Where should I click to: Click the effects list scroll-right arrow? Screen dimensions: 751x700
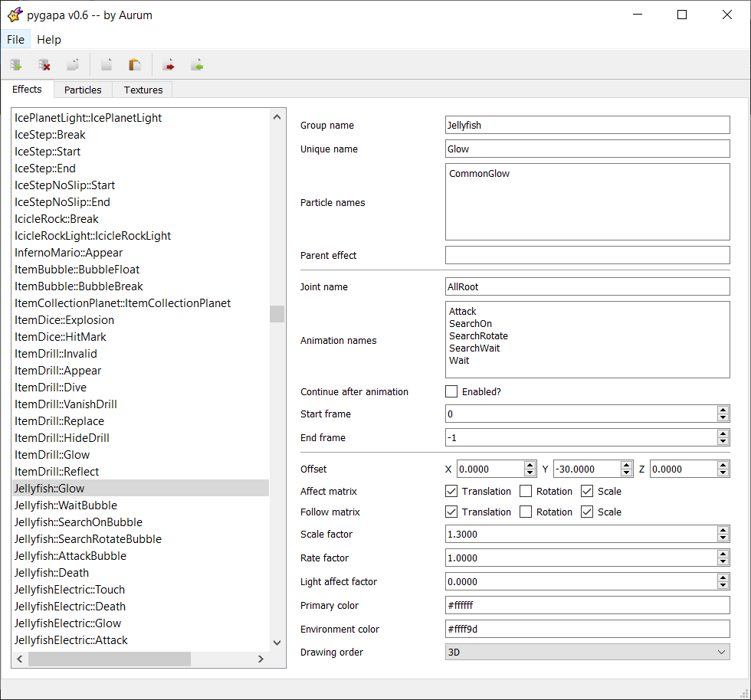[261, 659]
